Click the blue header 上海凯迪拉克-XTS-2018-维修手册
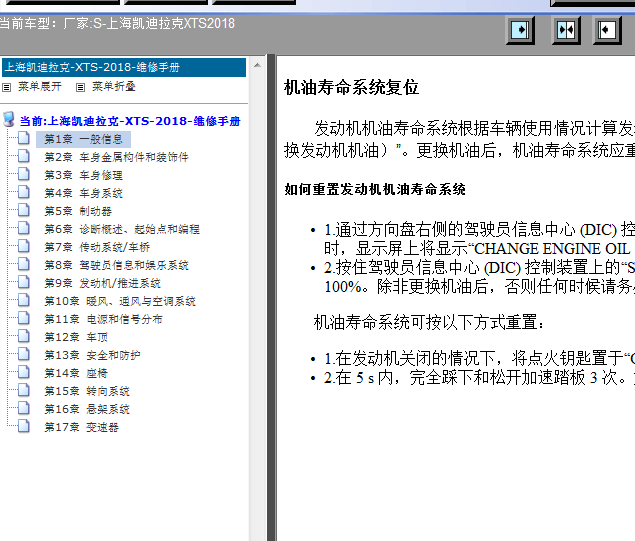This screenshot has height=541, width=635. point(124,67)
